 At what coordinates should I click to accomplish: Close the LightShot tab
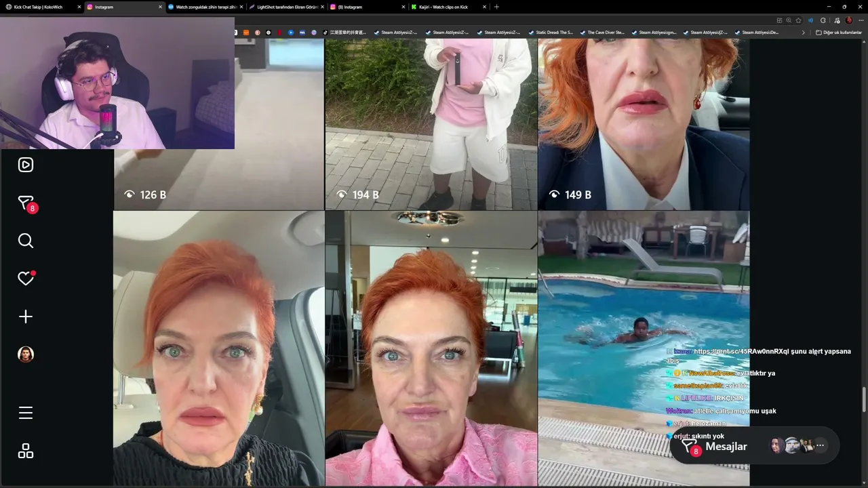(322, 7)
